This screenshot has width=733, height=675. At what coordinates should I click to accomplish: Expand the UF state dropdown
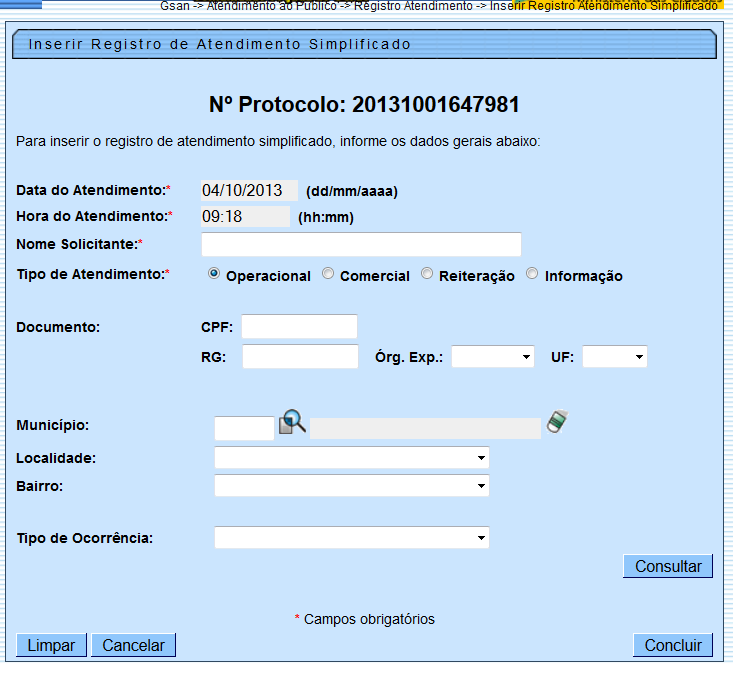(x=614, y=357)
